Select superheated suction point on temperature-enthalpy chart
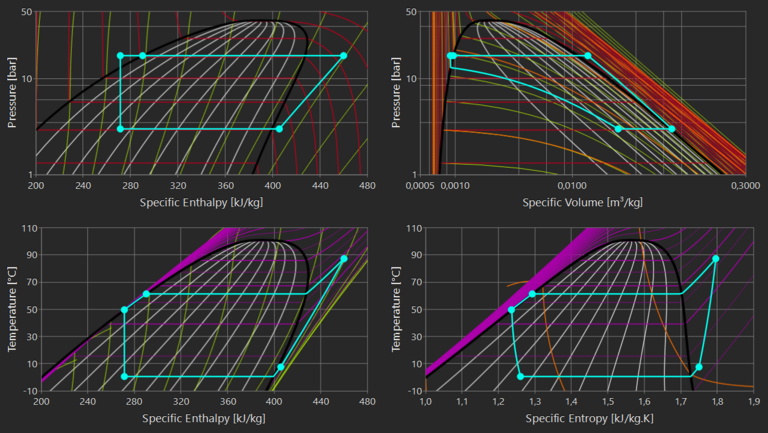 click(281, 367)
